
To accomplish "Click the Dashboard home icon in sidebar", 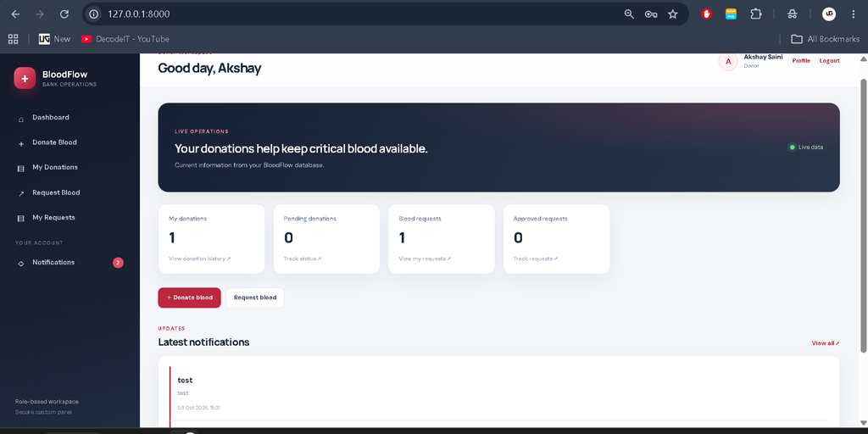I will click(x=21, y=119).
